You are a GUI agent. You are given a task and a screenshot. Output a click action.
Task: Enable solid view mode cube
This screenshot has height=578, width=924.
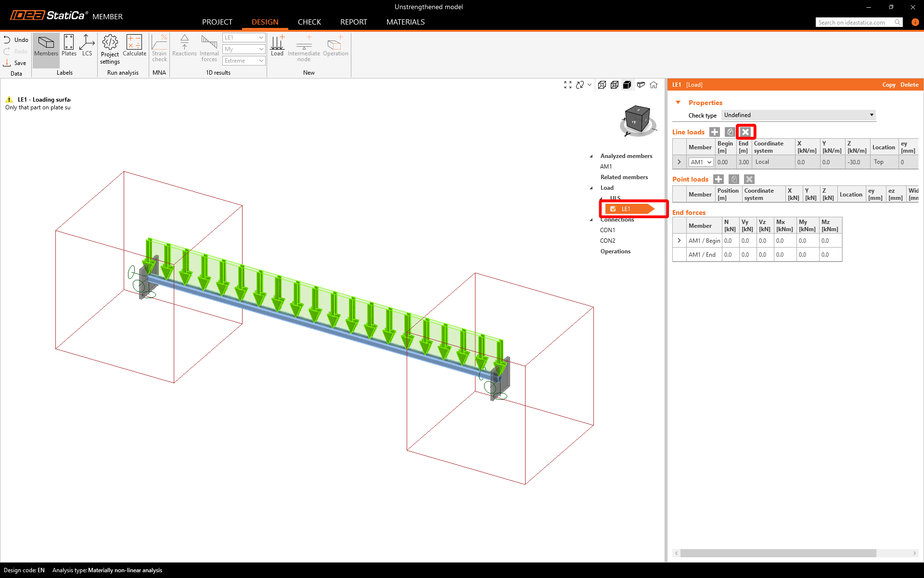click(x=627, y=85)
